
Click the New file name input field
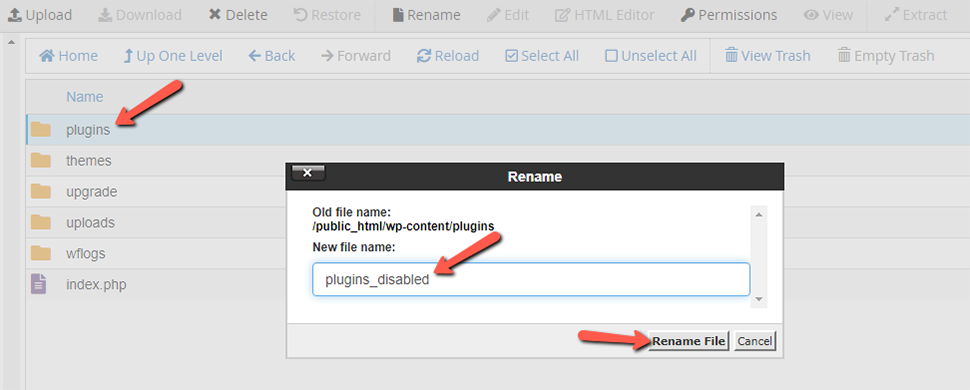[x=531, y=279]
